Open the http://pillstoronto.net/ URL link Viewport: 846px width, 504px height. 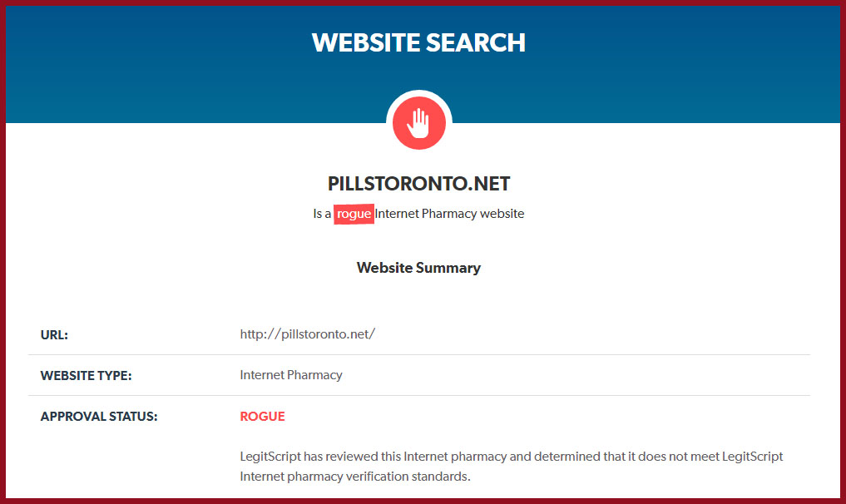tap(308, 334)
